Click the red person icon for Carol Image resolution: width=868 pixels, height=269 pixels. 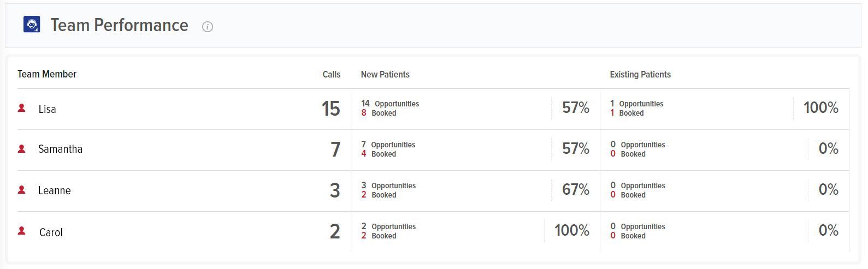pos(22,231)
